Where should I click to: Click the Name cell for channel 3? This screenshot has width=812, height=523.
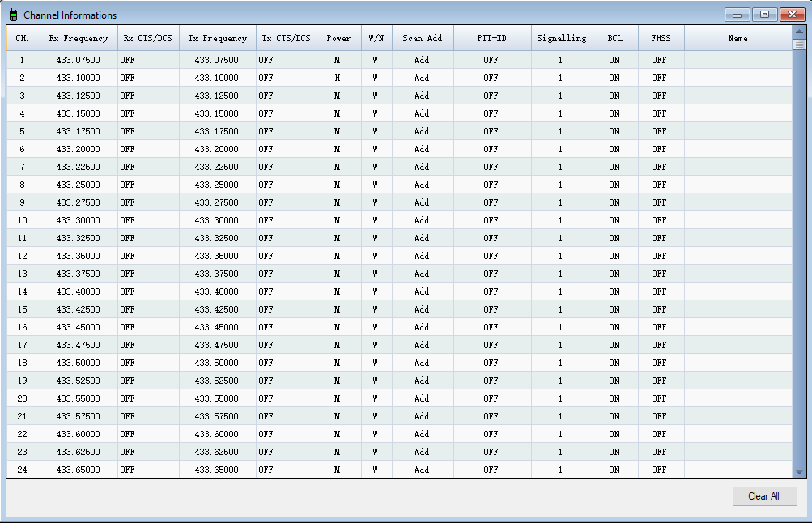coord(738,96)
